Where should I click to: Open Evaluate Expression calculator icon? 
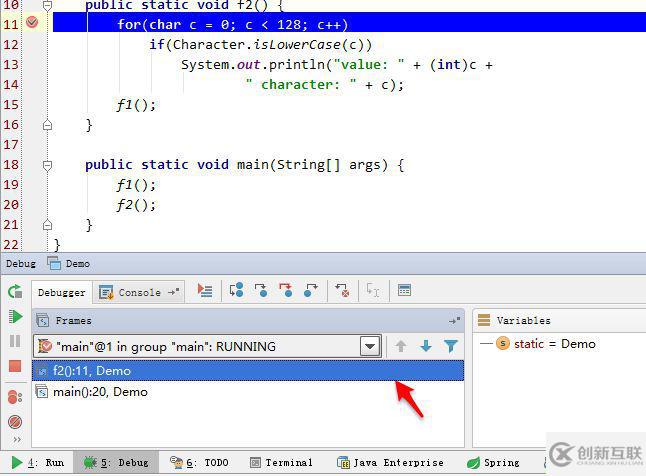(405, 290)
